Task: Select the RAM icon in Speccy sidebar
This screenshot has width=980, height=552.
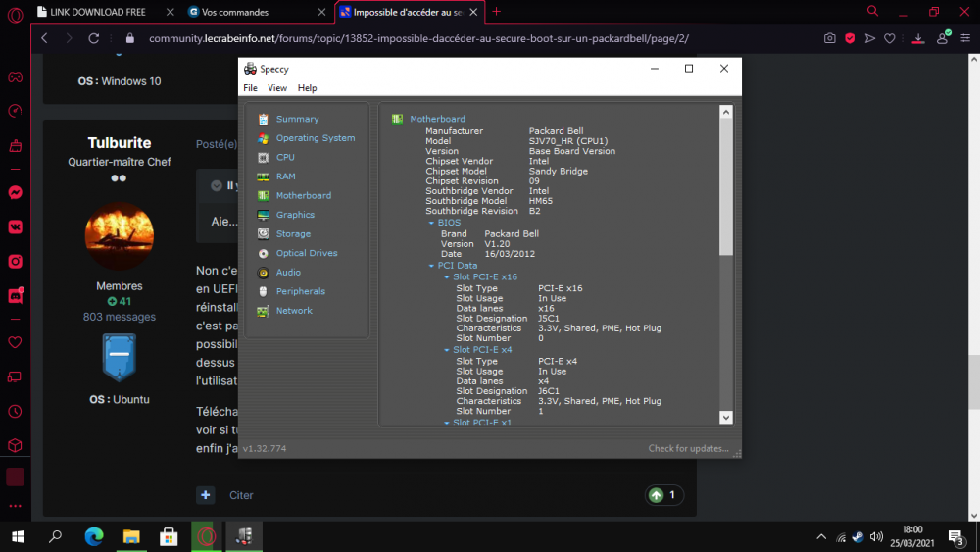Action: coord(263,176)
